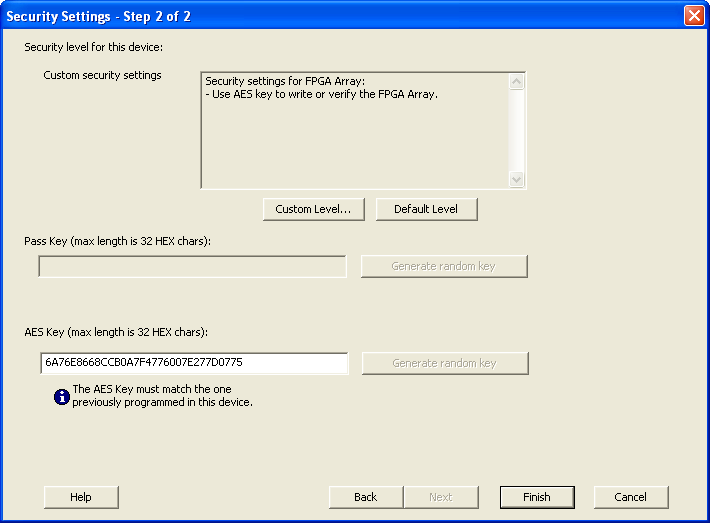The width and height of the screenshot is (710, 523).
Task: Reset to Default Level
Action: tap(426, 209)
